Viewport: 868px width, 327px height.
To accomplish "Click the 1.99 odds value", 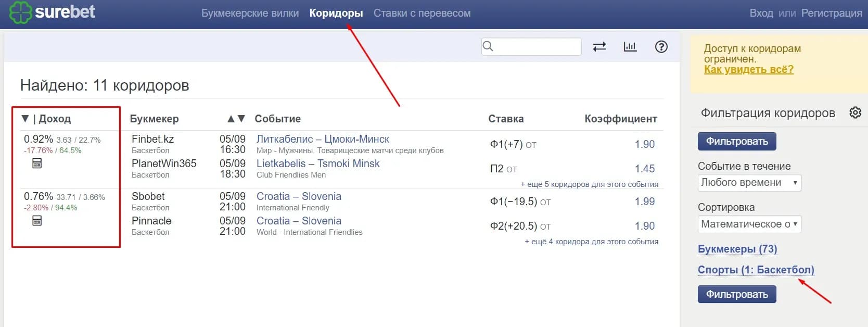I will [645, 202].
